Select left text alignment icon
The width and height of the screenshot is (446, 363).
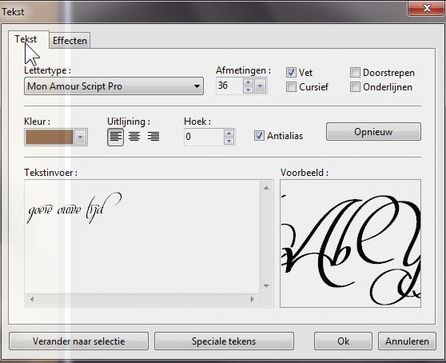(x=115, y=137)
